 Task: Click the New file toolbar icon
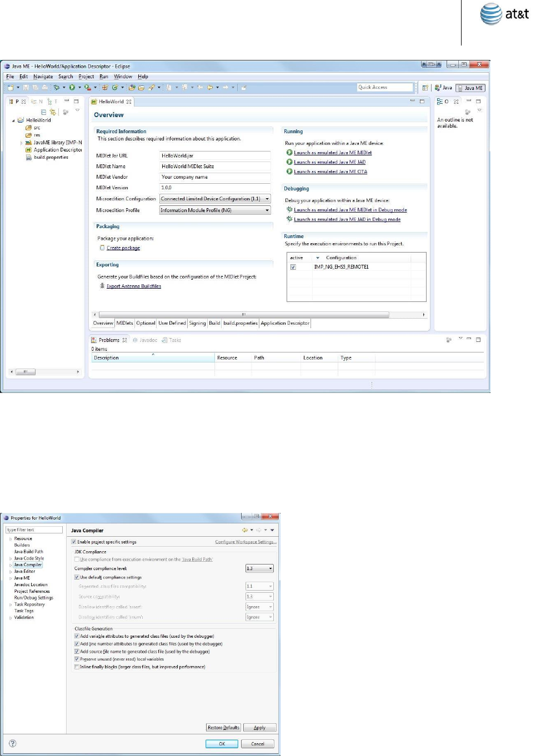pos(11,87)
